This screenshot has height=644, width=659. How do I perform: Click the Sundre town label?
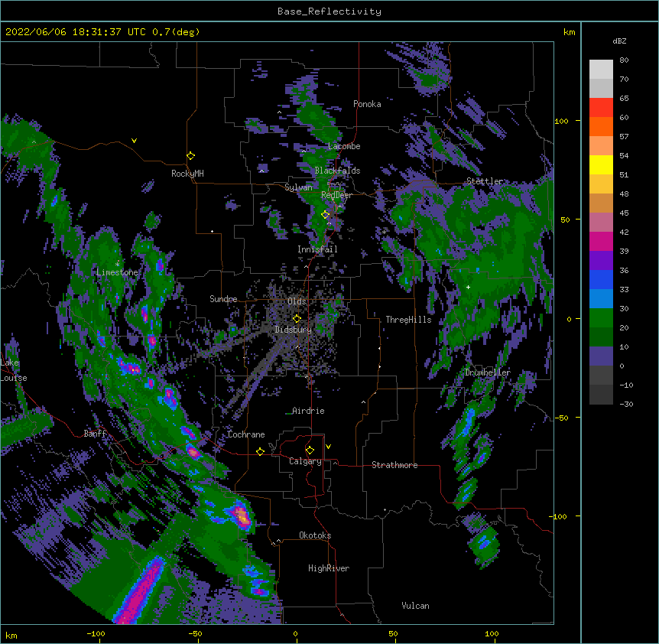tap(223, 299)
